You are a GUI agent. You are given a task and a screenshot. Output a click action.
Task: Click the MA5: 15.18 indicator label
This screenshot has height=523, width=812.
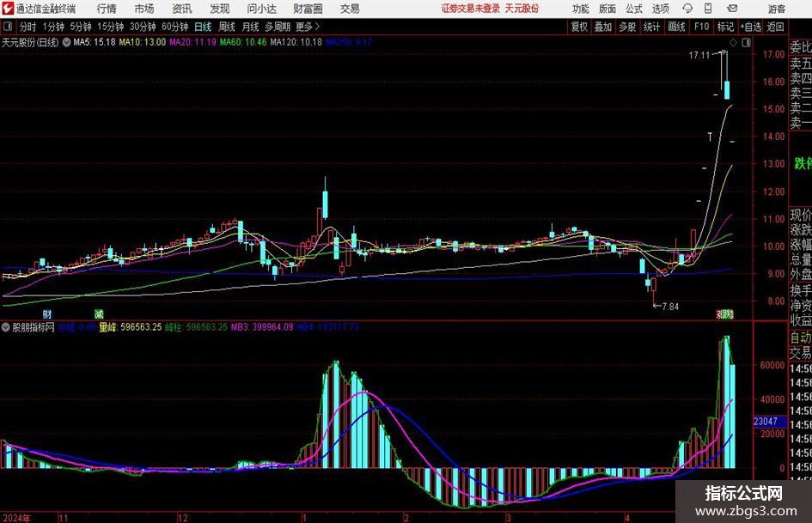[x=95, y=42]
